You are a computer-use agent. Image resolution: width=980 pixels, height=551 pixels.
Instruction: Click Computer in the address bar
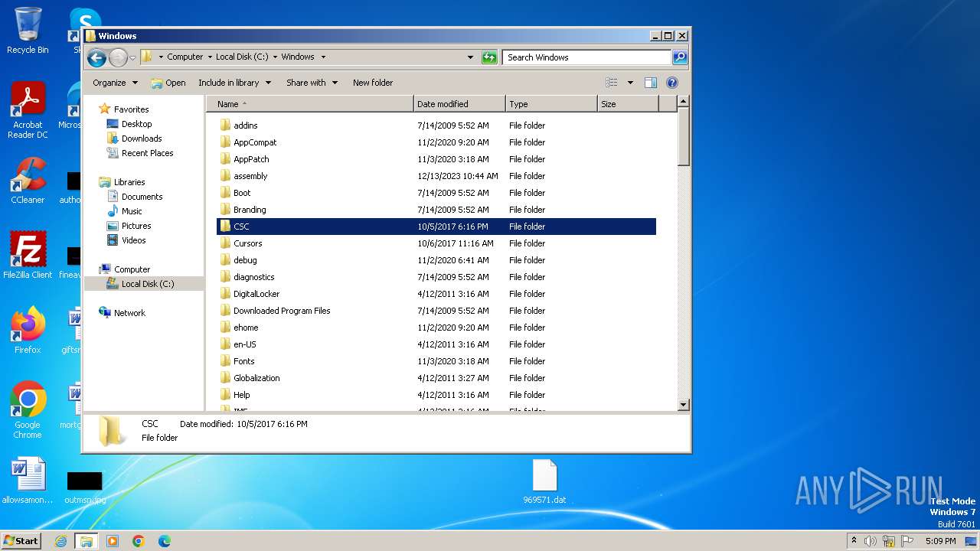coord(185,57)
